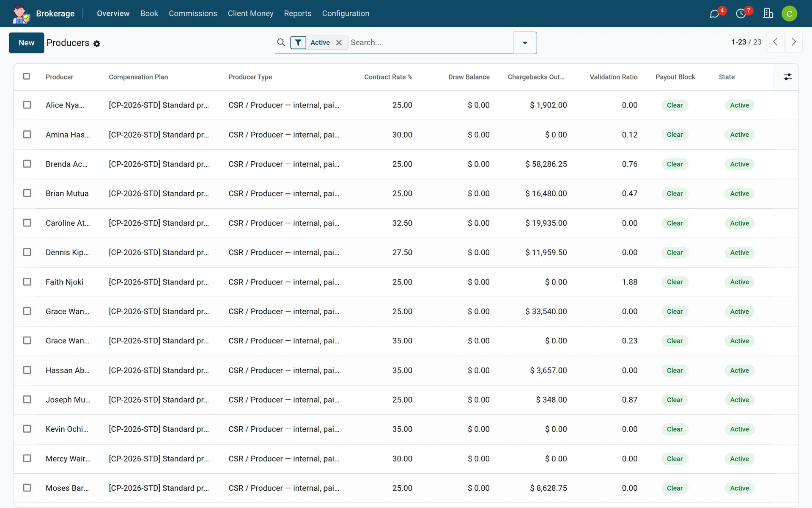This screenshot has height=508, width=812.
Task: Check the Brian Mutua row checkbox
Action: click(x=27, y=193)
